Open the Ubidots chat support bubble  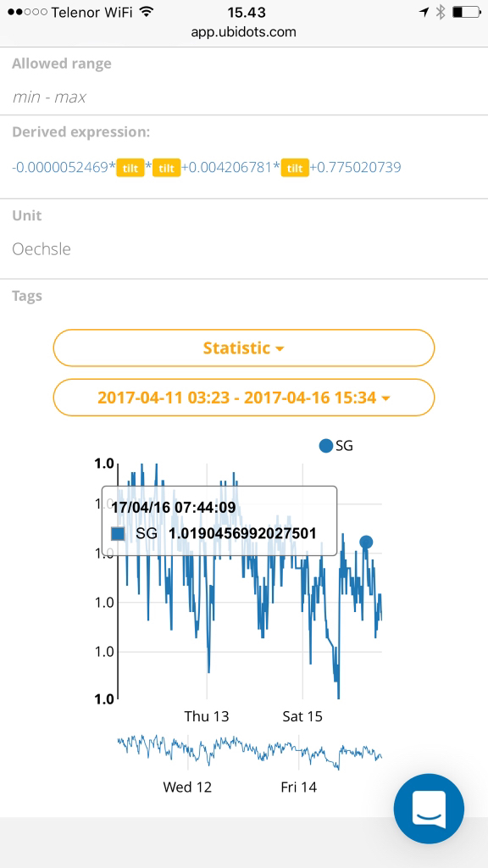(x=429, y=809)
